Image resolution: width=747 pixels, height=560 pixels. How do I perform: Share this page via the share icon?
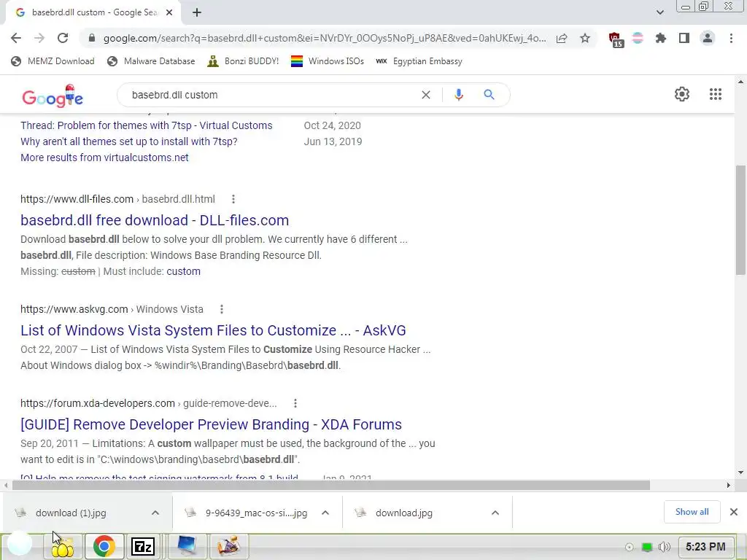562,38
